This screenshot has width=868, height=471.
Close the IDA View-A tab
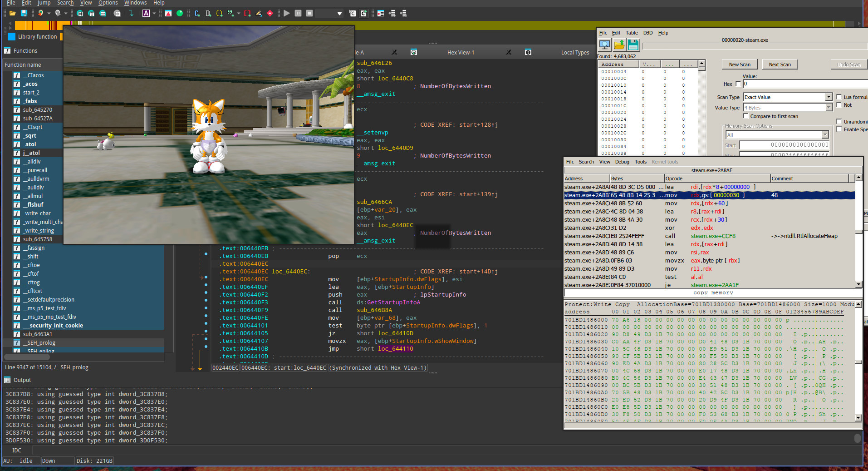coord(394,52)
